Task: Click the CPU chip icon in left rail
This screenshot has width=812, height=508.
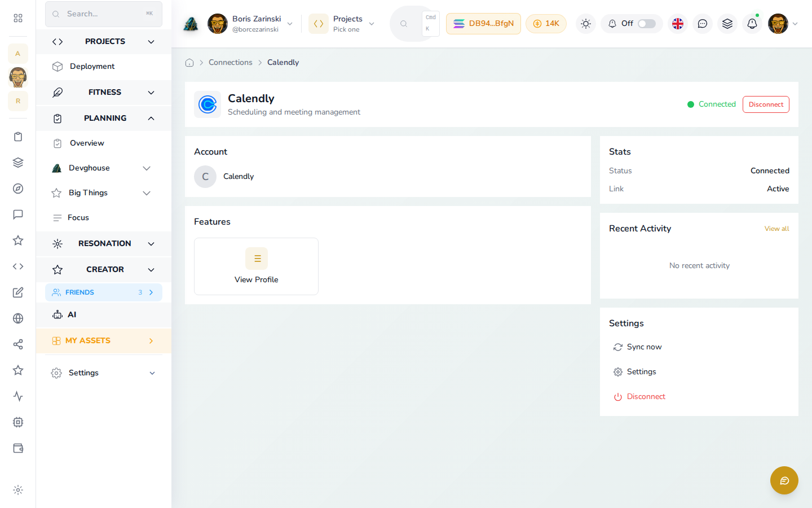Action: coord(18,422)
